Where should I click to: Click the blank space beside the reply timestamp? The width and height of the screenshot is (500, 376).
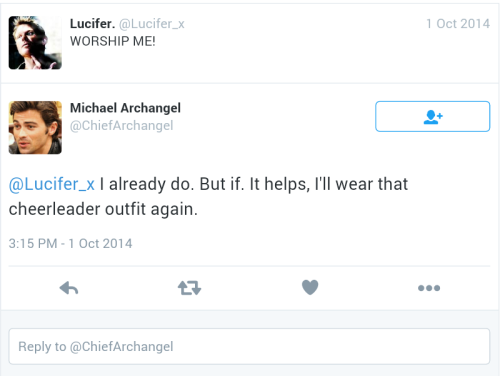310,244
